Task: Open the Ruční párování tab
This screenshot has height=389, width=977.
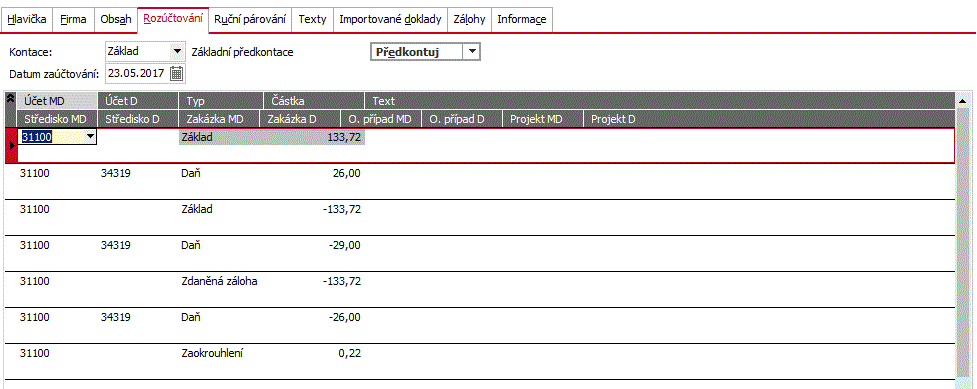Action: (x=250, y=19)
